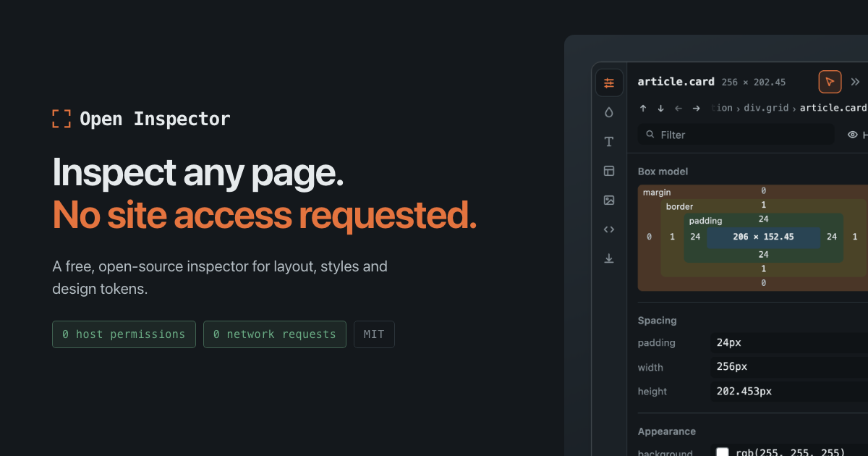The height and width of the screenshot is (456, 868).
Task: Click the margin label in box model
Action: [x=657, y=193]
